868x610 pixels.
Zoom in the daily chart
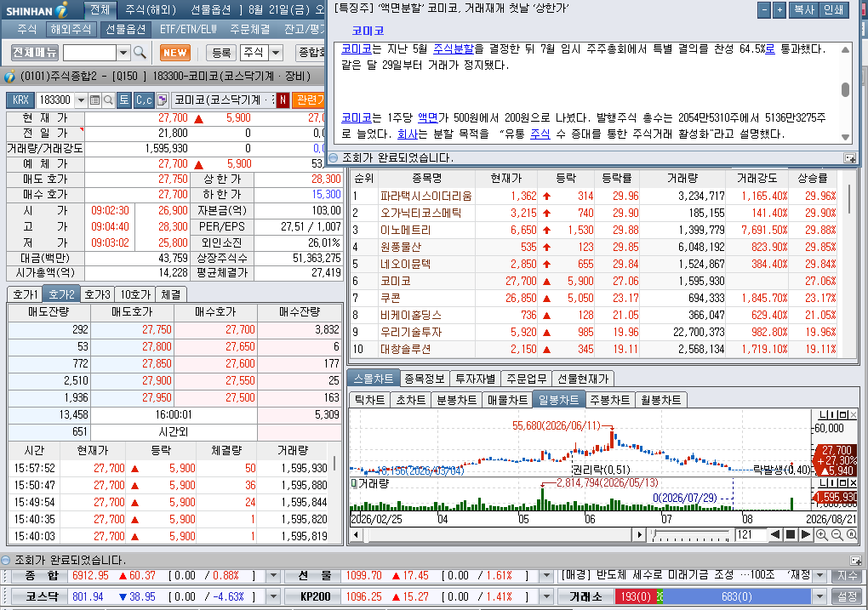[x=822, y=535]
